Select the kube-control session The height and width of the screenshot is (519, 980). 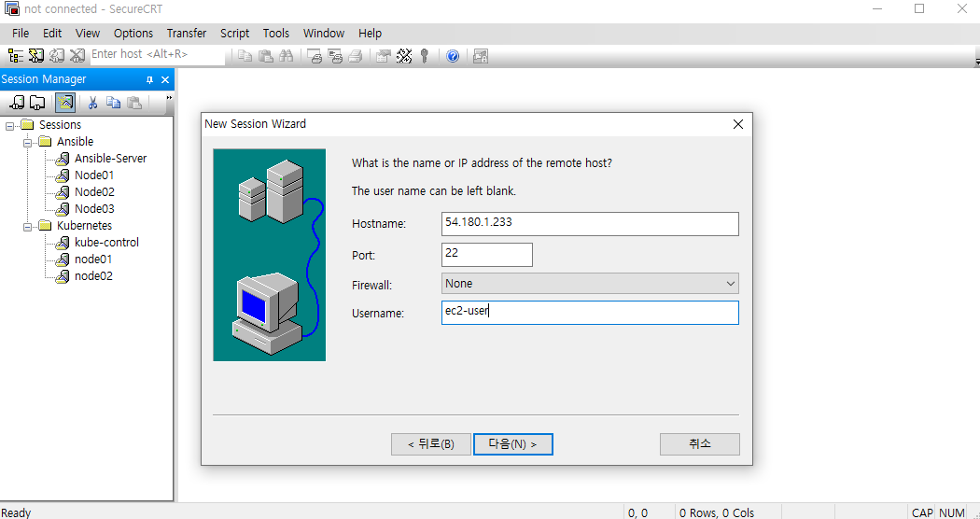pyautogui.click(x=107, y=243)
